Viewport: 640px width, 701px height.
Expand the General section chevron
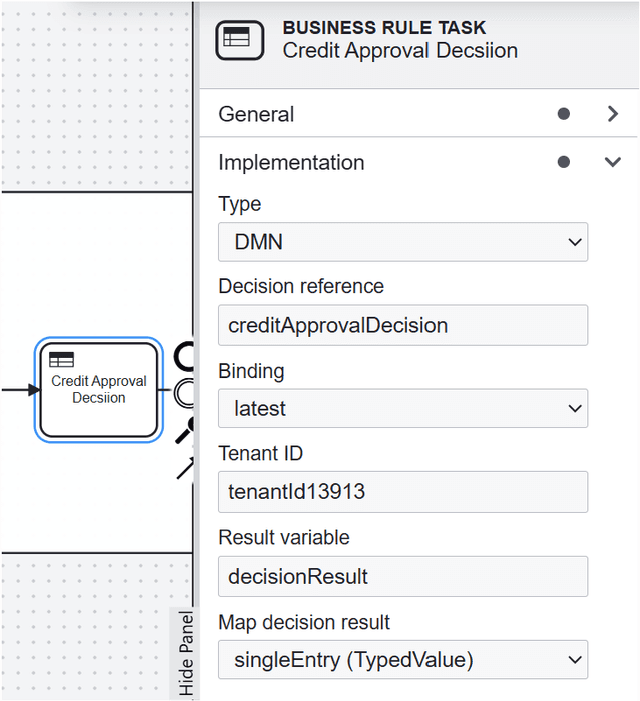[x=613, y=114]
